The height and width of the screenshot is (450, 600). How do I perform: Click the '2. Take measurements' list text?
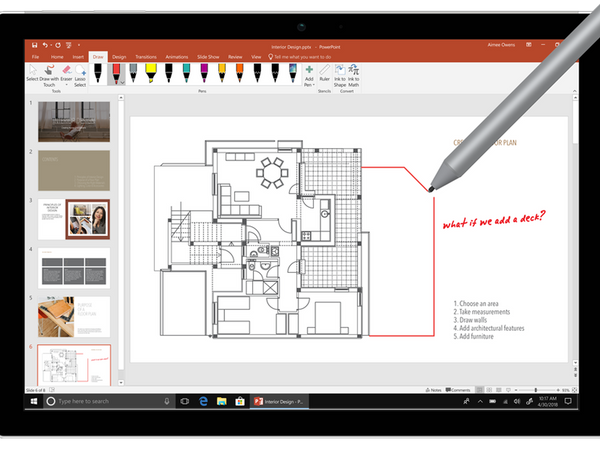[482, 312]
